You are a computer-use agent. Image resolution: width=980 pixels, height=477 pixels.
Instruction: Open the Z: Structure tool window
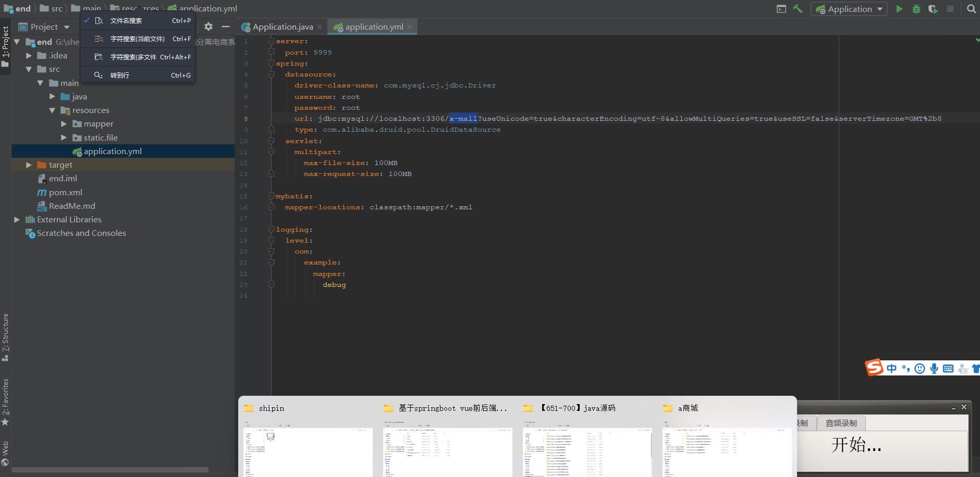(5, 337)
